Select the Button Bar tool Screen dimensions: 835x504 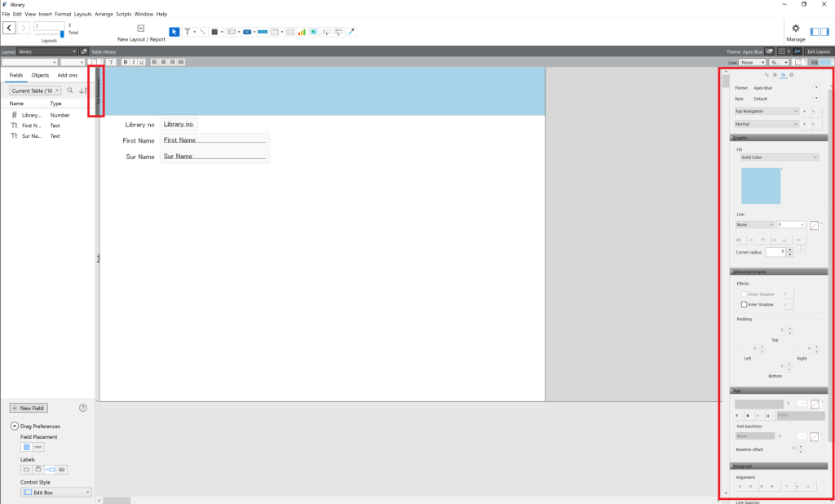tap(261, 31)
